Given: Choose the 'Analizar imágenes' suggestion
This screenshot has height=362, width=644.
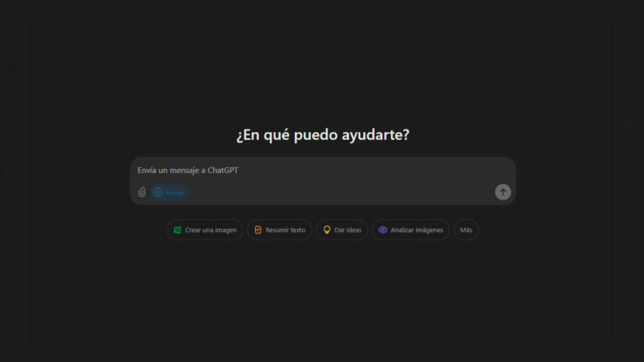Looking at the screenshot, I should [411, 230].
